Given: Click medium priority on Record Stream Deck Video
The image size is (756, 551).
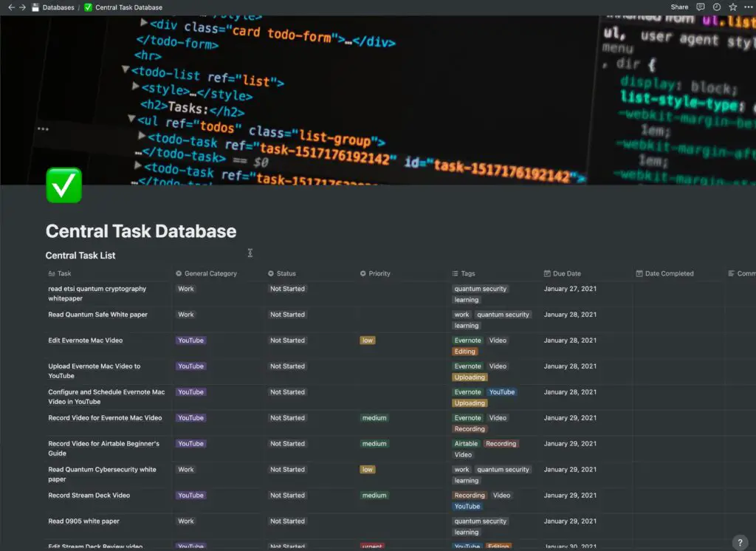Looking at the screenshot, I should [374, 495].
